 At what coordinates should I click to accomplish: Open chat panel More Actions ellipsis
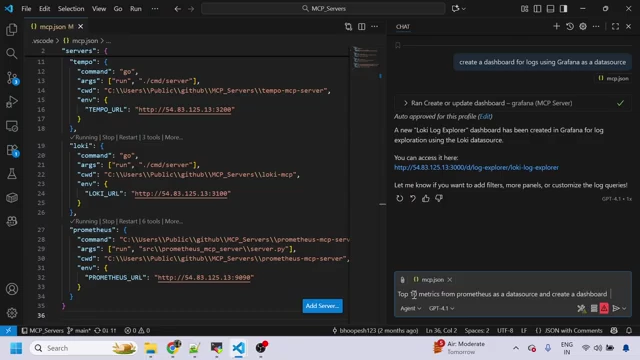pos(596,27)
